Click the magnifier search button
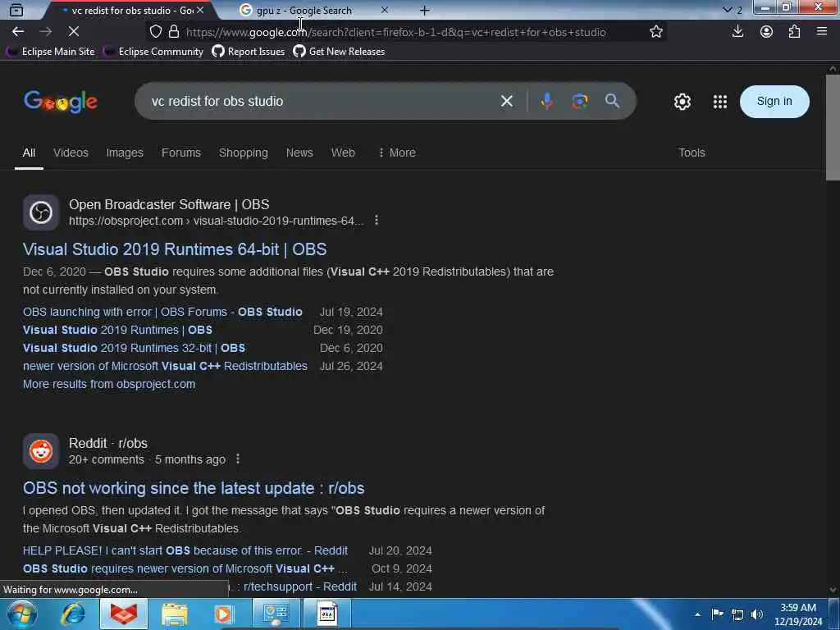This screenshot has height=630, width=840. click(x=612, y=101)
